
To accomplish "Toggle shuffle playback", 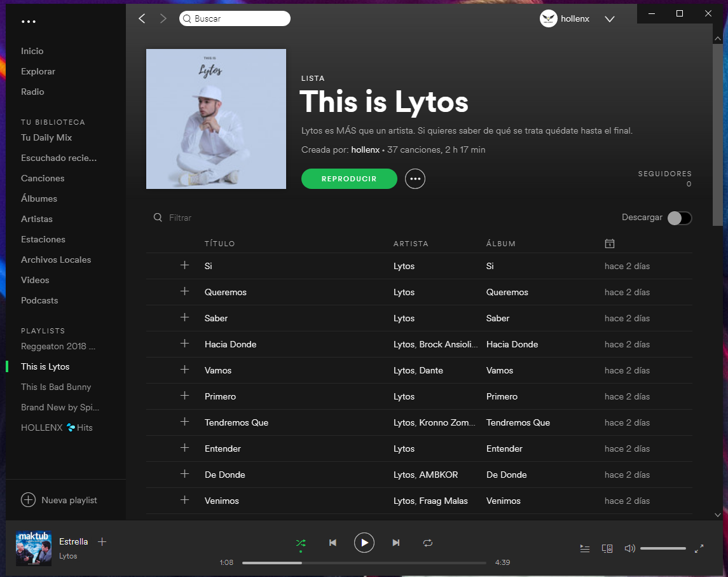I will point(301,543).
